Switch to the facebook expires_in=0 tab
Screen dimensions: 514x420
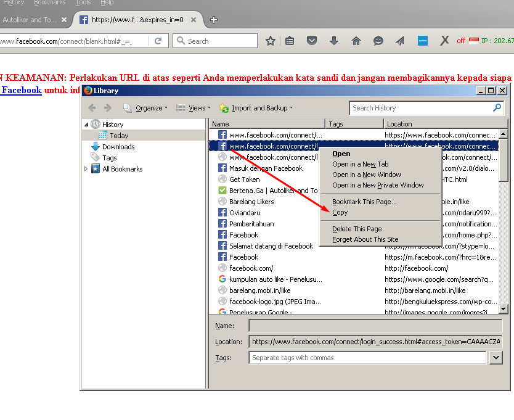pyautogui.click(x=137, y=20)
